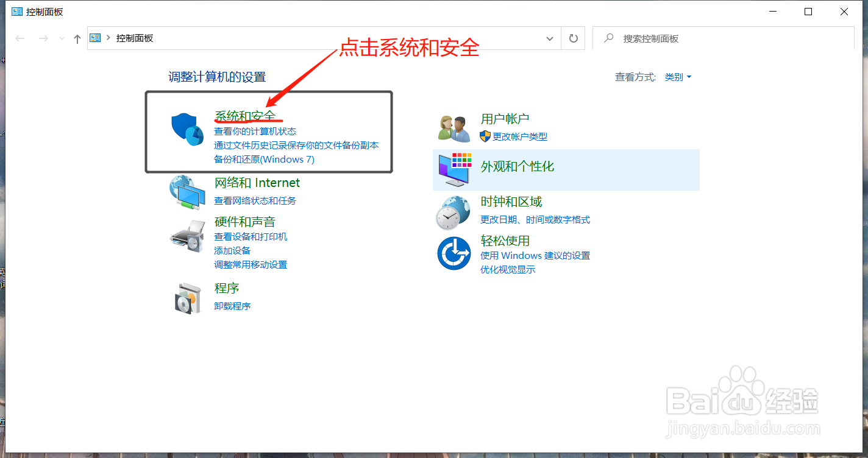868x458 pixels.
Task: Click 更改帐户类型 under User Accounts
Action: (519, 136)
